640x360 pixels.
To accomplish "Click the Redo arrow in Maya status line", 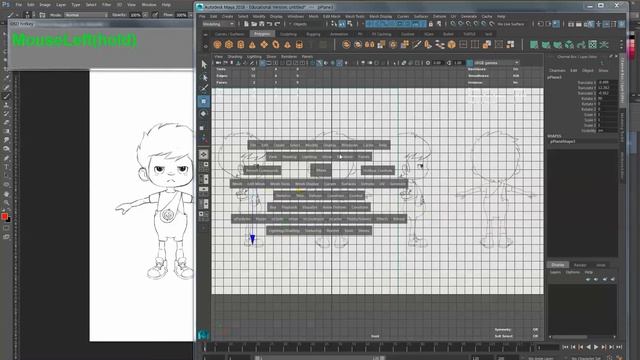I will pyautogui.click(x=277, y=24).
